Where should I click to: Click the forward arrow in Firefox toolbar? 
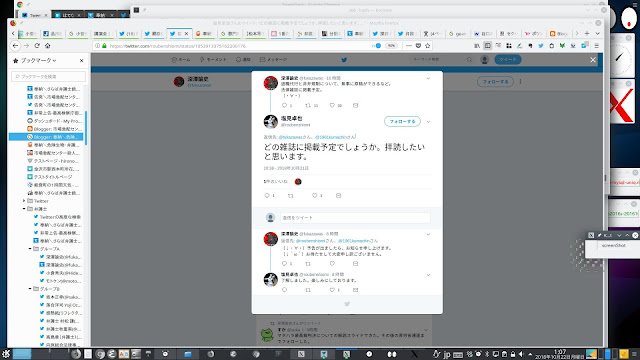click(x=27, y=46)
